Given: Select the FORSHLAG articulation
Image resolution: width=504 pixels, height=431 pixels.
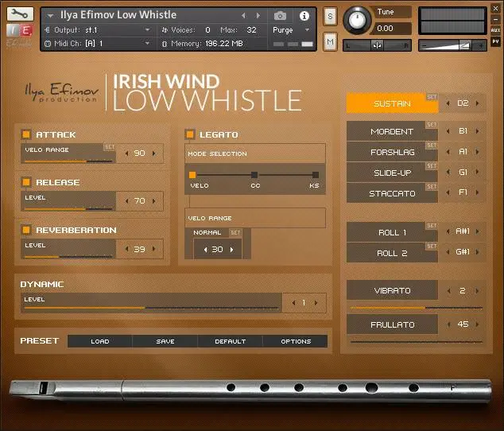Looking at the screenshot, I should pyautogui.click(x=392, y=152).
